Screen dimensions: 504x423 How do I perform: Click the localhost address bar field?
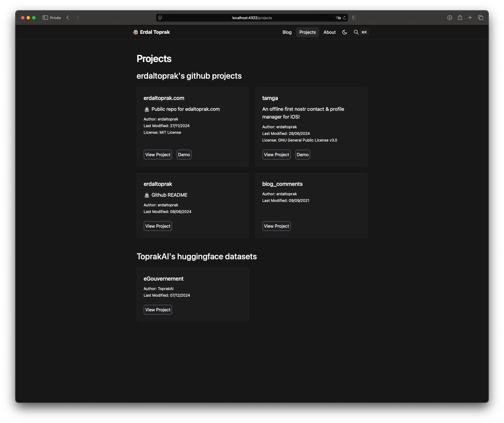click(252, 18)
